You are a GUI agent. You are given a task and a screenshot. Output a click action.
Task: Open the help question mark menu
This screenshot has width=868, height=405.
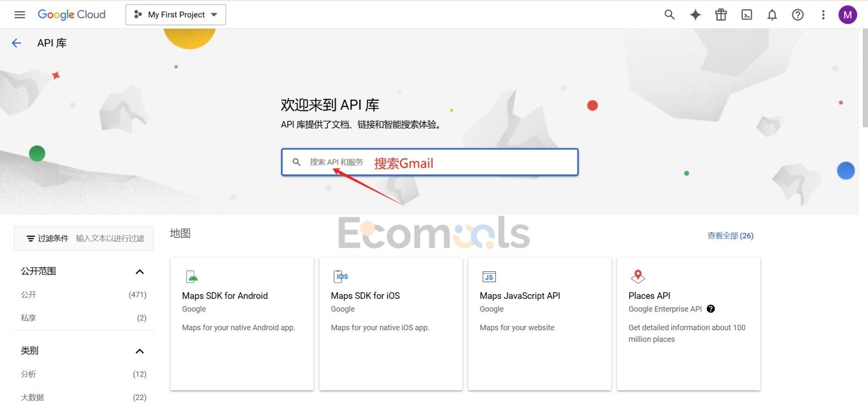click(x=798, y=15)
